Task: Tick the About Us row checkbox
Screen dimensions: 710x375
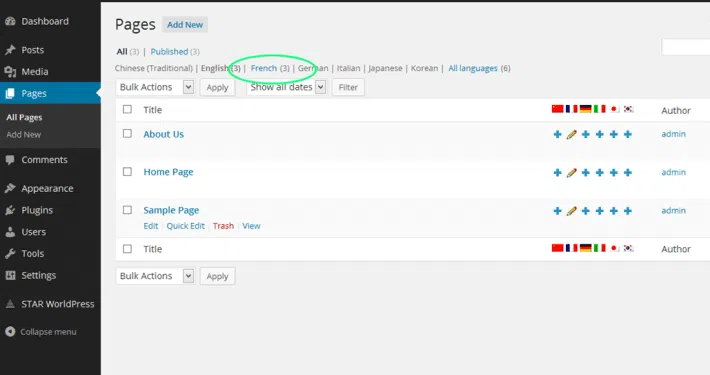Action: 127,134
